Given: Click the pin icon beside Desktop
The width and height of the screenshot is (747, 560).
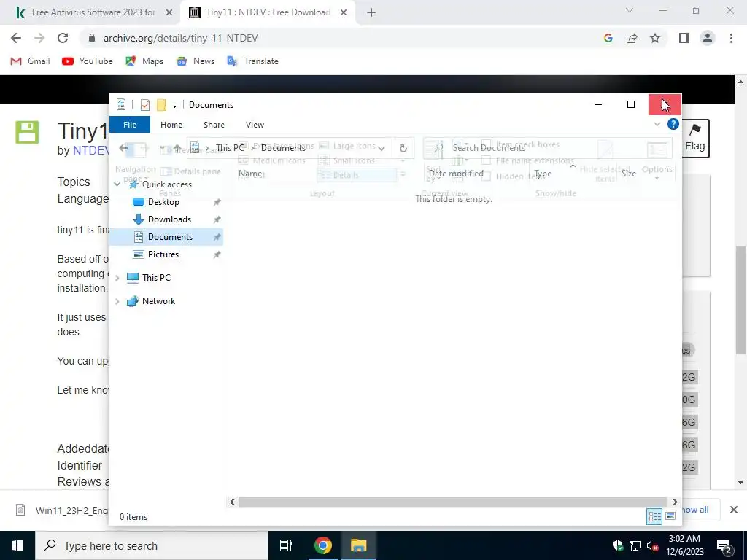Looking at the screenshot, I should [x=217, y=202].
